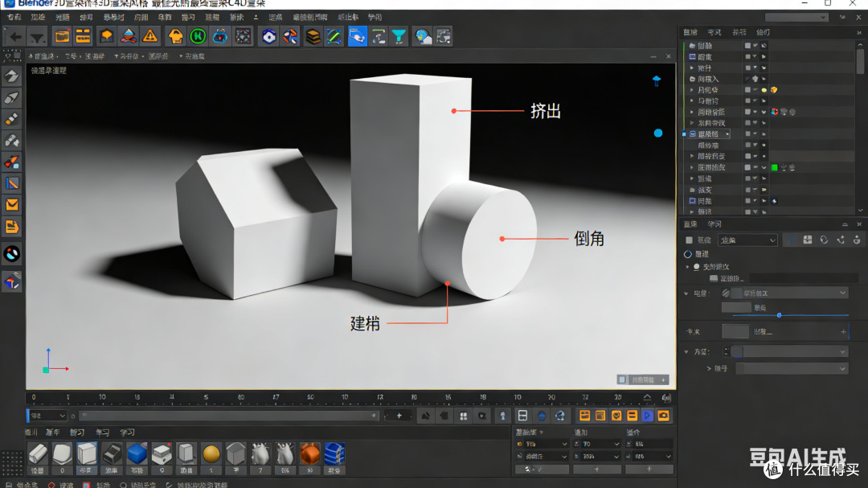Image resolution: width=868 pixels, height=488 pixels.
Task: Open the dropdown with the striped circle icon
Action: pos(790,293)
